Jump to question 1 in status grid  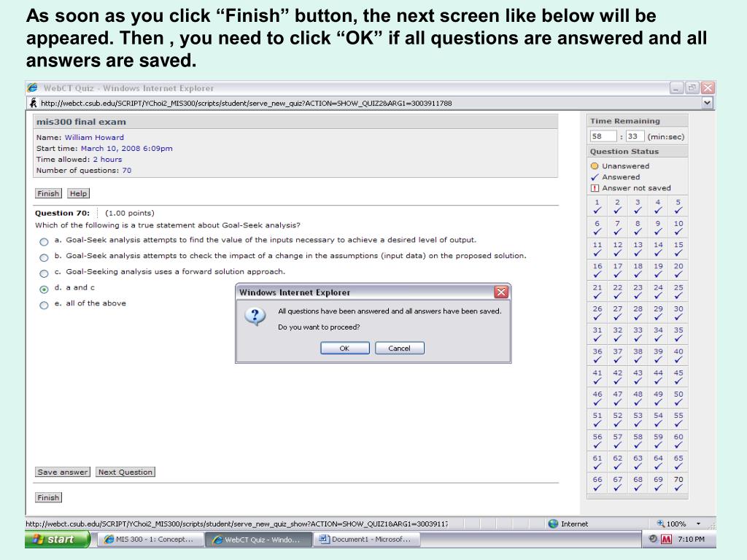pos(597,202)
